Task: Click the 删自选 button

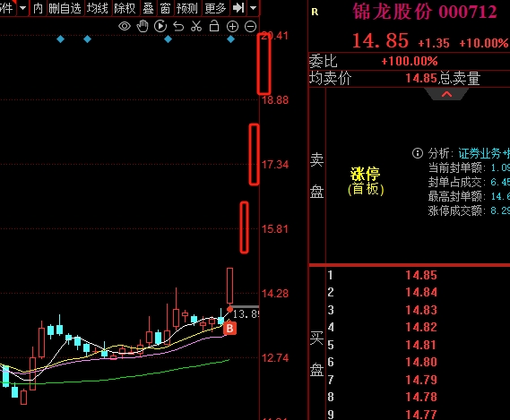Action: (x=65, y=8)
